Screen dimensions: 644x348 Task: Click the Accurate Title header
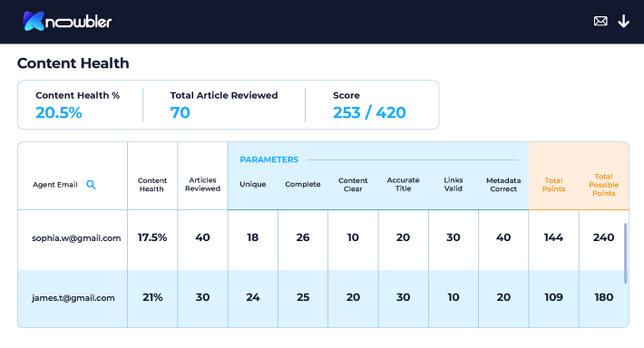coord(403,184)
